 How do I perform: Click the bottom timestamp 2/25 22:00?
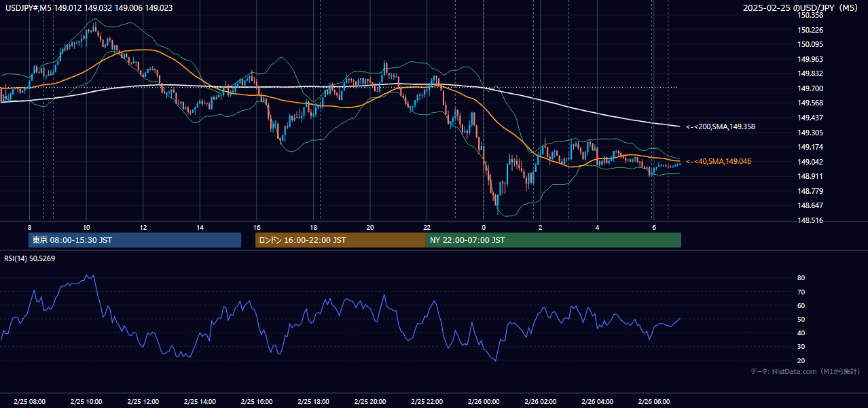427,402
